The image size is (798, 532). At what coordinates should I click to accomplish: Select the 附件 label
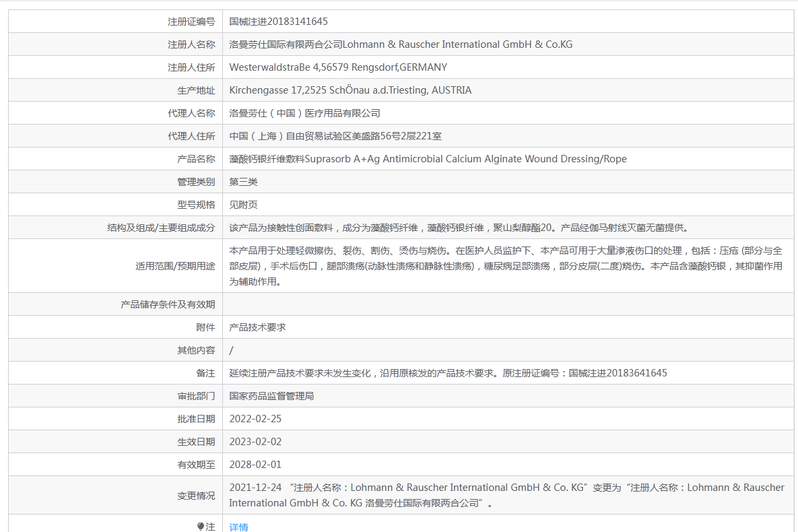point(205,327)
